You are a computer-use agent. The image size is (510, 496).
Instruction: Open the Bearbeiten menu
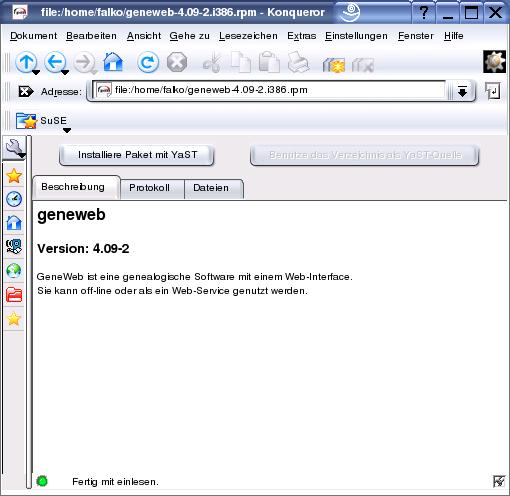tap(91, 36)
